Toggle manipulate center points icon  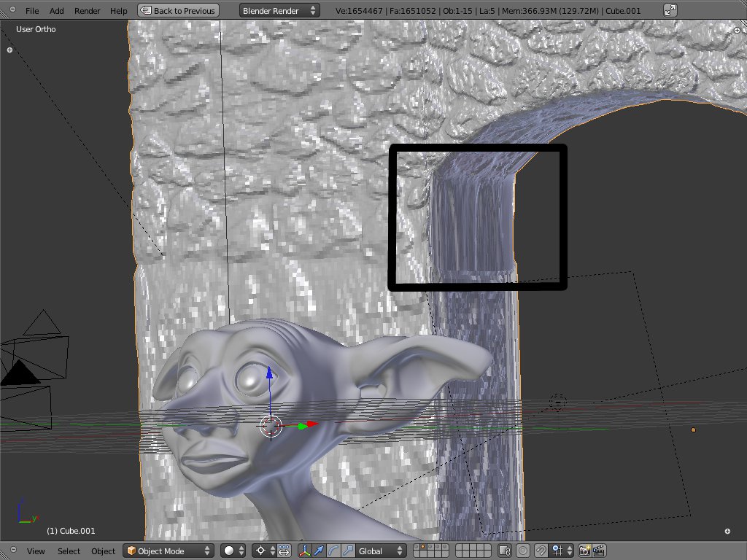coord(284,551)
